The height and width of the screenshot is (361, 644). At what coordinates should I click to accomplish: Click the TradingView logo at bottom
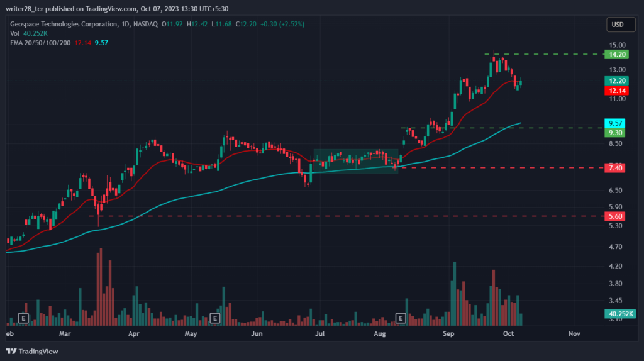point(32,351)
